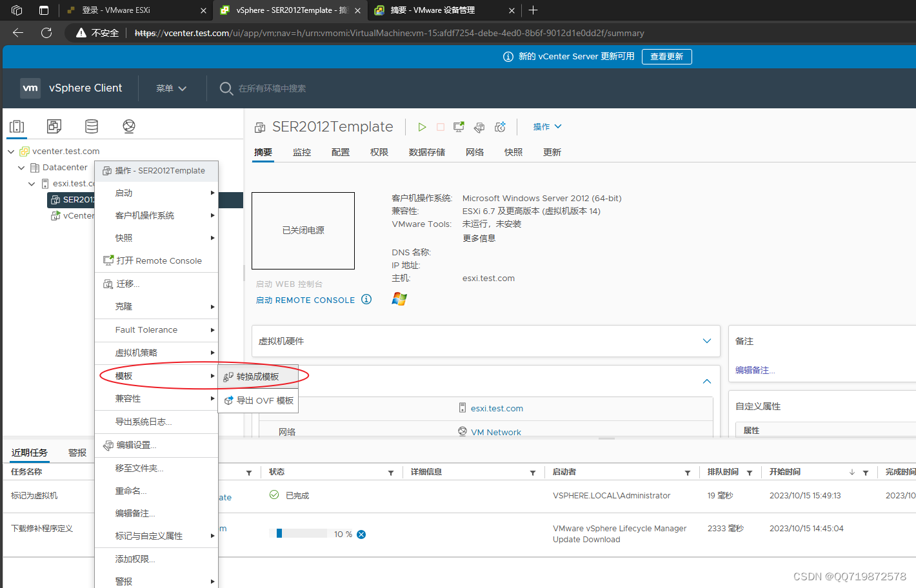
Task: Open esxi.test.com host link
Action: (497, 408)
